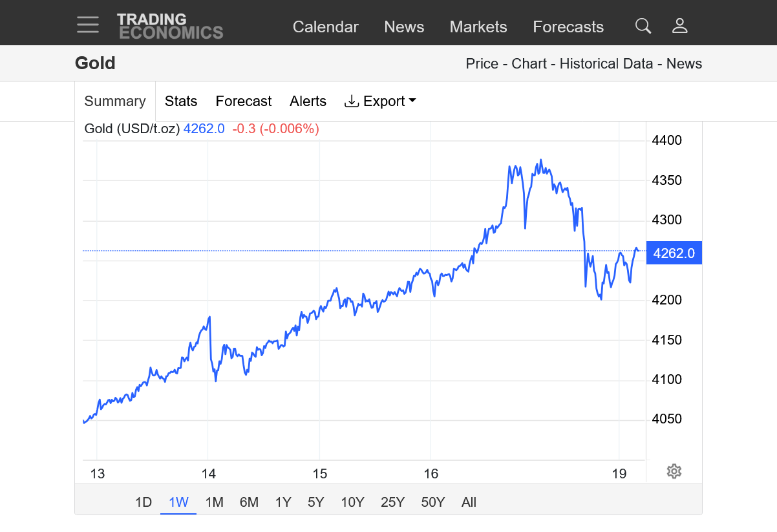Expand the Export dropdown

pos(380,101)
